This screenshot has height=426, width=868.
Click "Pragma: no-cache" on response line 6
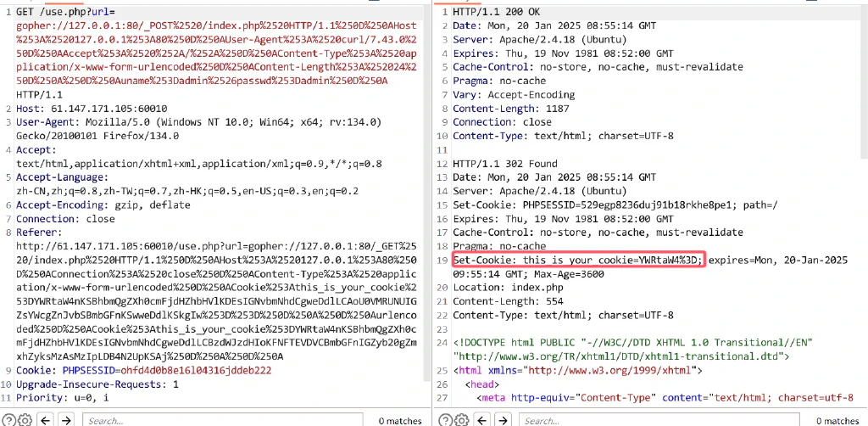click(499, 81)
